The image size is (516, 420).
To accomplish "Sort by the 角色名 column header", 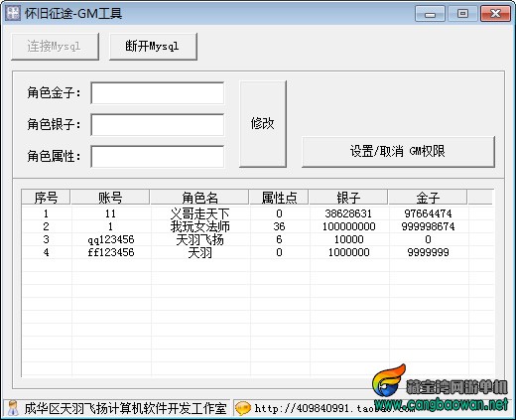I will point(199,198).
